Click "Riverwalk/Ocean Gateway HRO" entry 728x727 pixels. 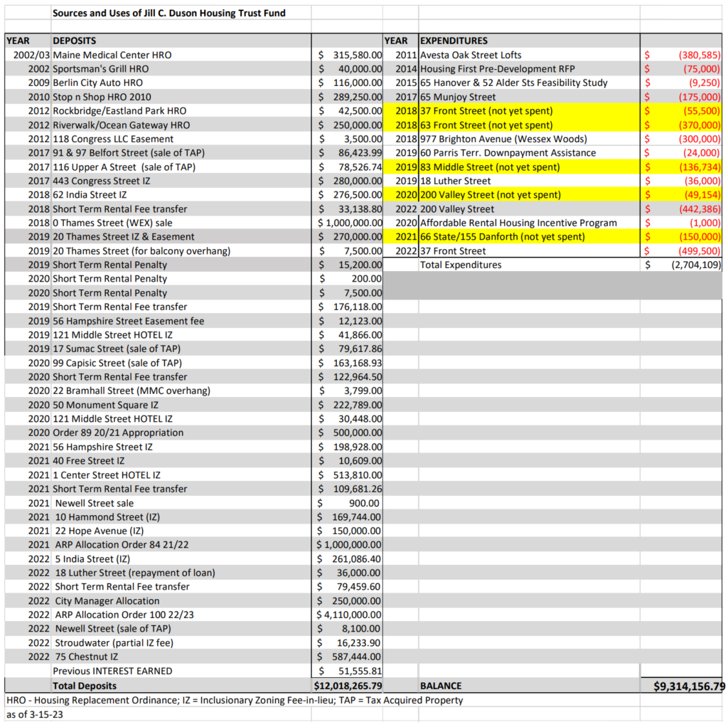point(121,125)
